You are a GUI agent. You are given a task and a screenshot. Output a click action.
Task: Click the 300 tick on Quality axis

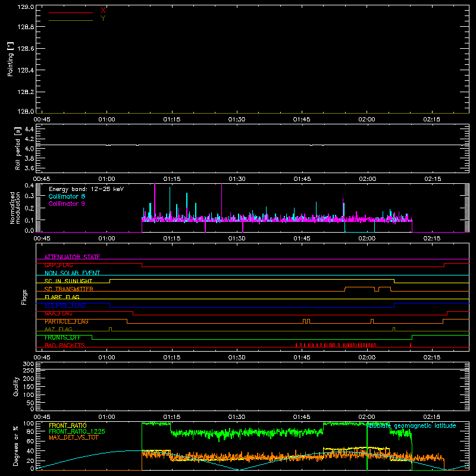click(x=29, y=364)
